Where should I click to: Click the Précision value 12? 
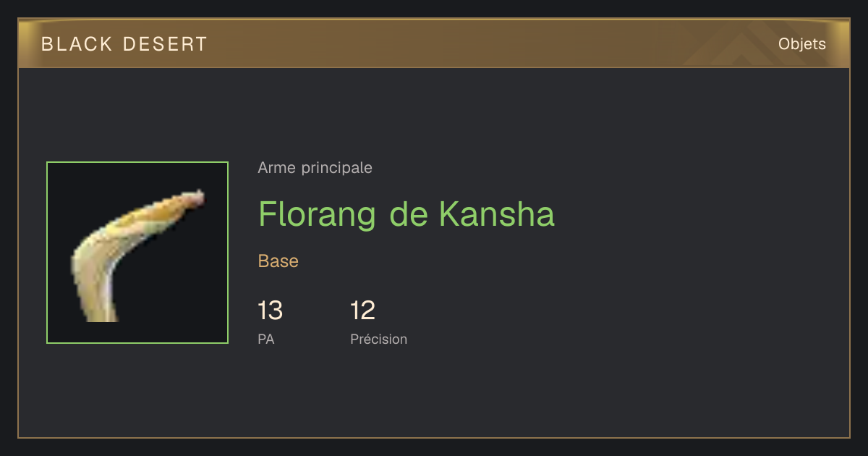[x=363, y=311]
